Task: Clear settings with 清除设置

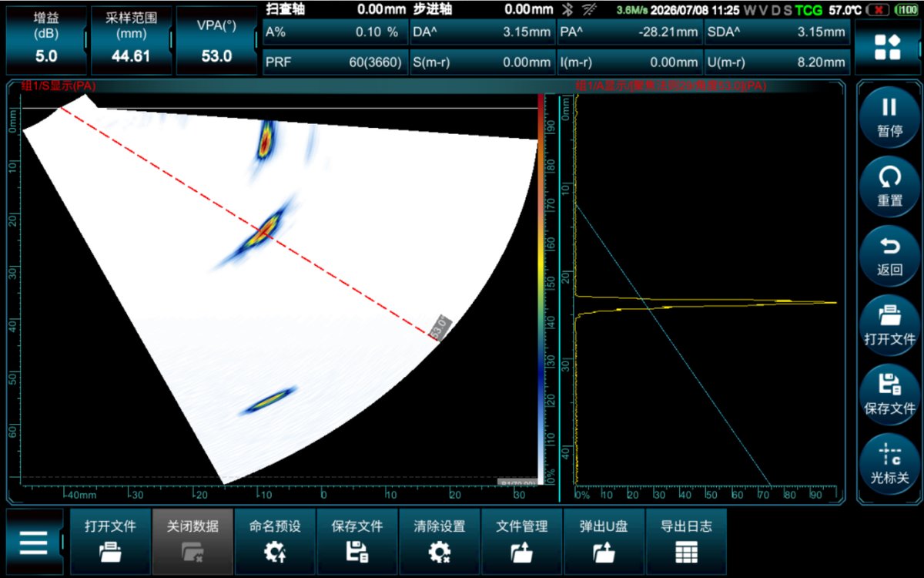Action: click(440, 541)
